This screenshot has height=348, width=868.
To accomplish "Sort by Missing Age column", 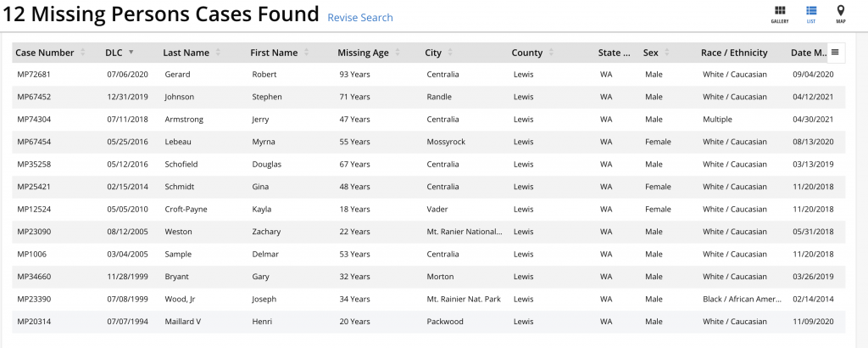I will (x=363, y=53).
